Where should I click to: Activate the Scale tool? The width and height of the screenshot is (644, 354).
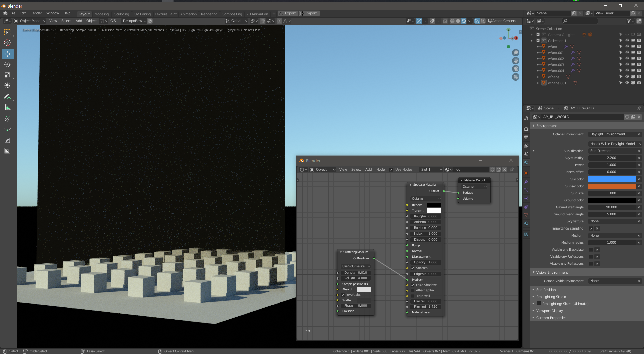(7, 75)
